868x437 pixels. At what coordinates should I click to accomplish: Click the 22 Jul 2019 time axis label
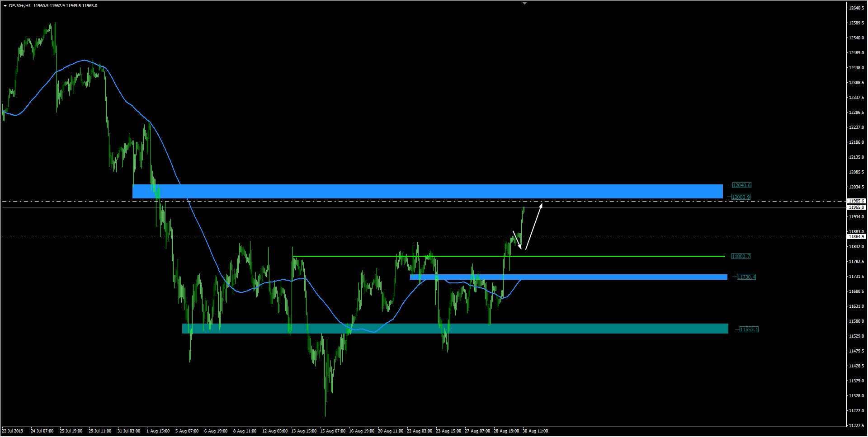13,431
